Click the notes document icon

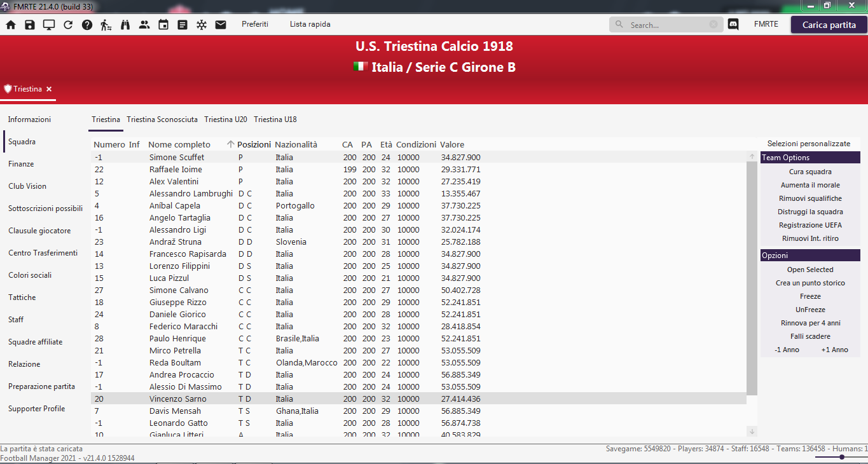click(x=183, y=25)
